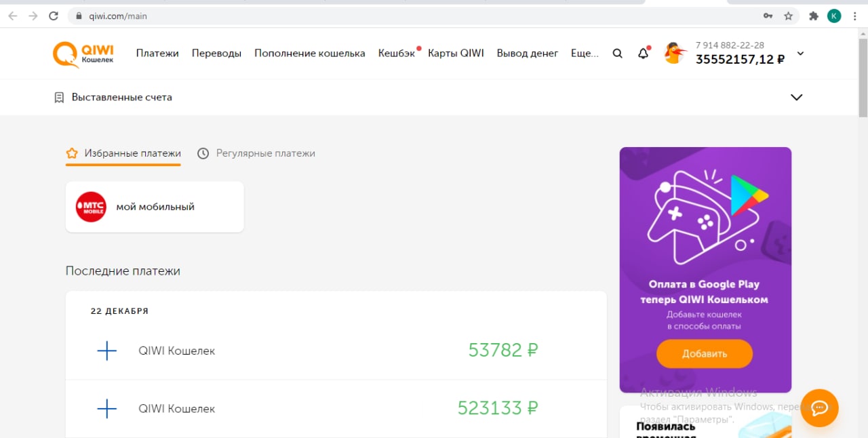The height and width of the screenshot is (438, 868).
Task: Open Chrome three-dot menu
Action: pos(854,16)
